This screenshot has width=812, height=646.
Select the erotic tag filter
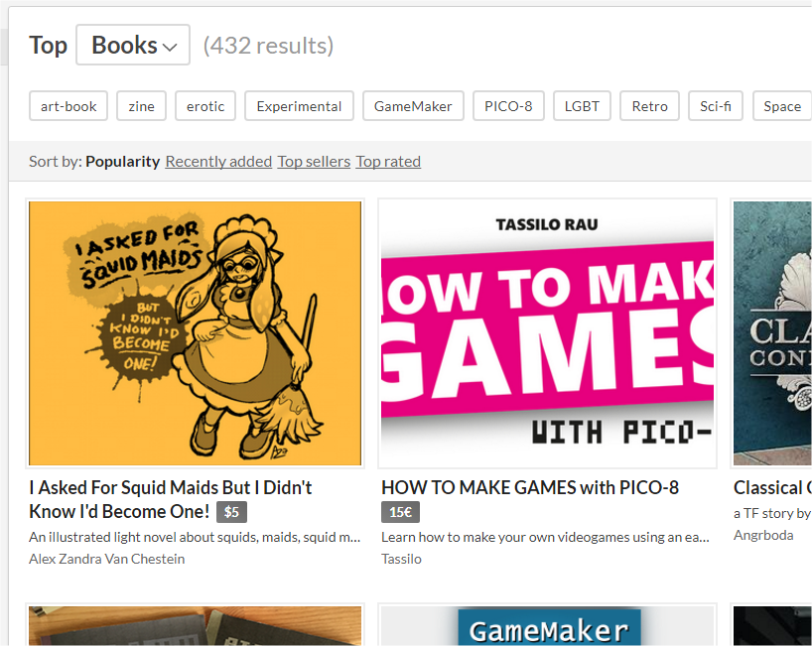pyautogui.click(x=205, y=106)
